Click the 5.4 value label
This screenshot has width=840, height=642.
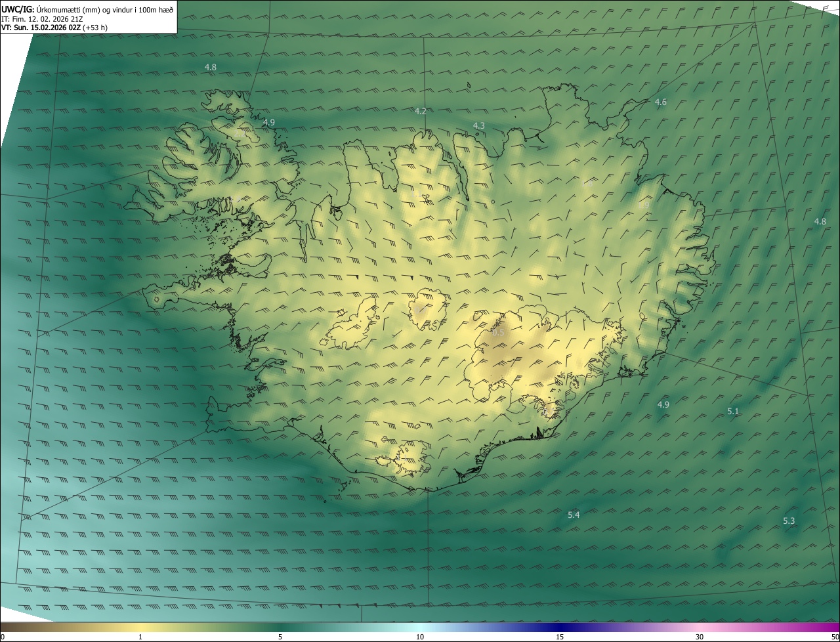tap(574, 515)
